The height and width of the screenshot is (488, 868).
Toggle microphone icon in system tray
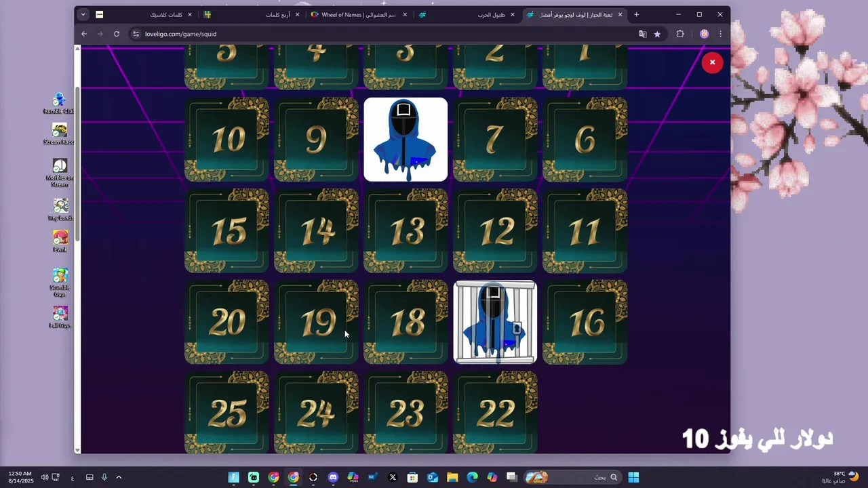(x=104, y=477)
